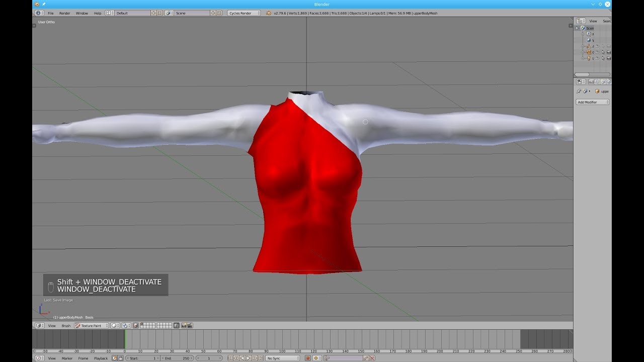Jump to the first frame

pyautogui.click(x=230, y=358)
